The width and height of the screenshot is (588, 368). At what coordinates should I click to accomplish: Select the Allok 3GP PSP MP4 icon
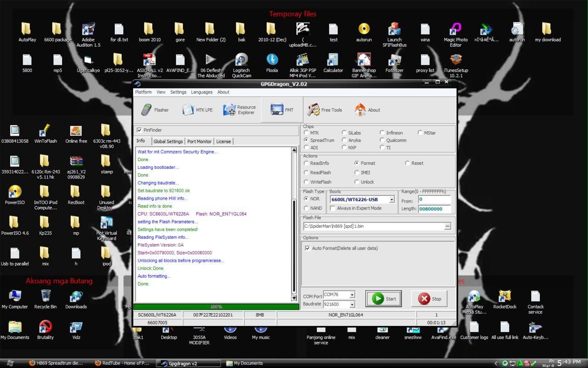(302, 65)
